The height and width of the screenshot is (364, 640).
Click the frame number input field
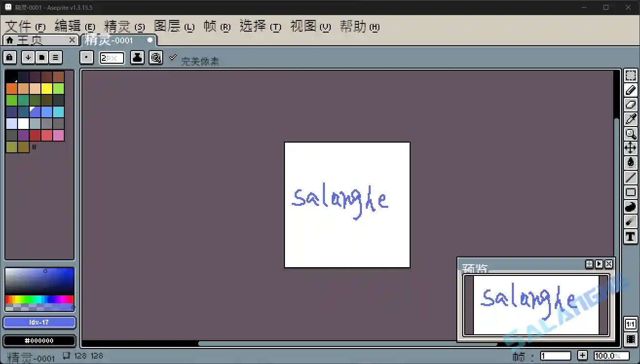tap(555, 355)
